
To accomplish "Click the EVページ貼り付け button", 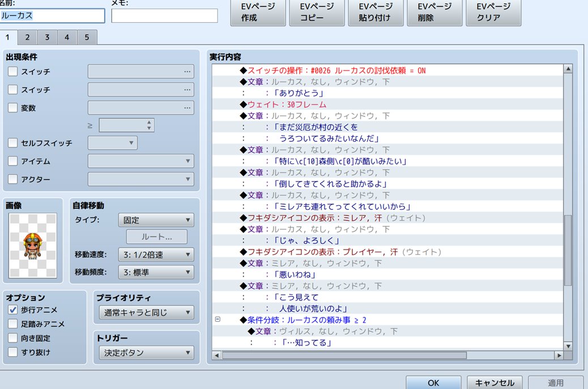I will tap(376, 12).
